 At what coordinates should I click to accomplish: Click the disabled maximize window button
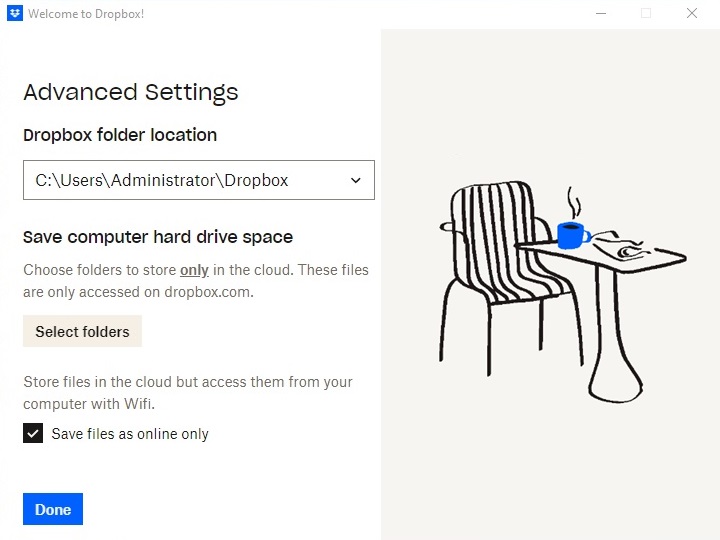click(646, 13)
